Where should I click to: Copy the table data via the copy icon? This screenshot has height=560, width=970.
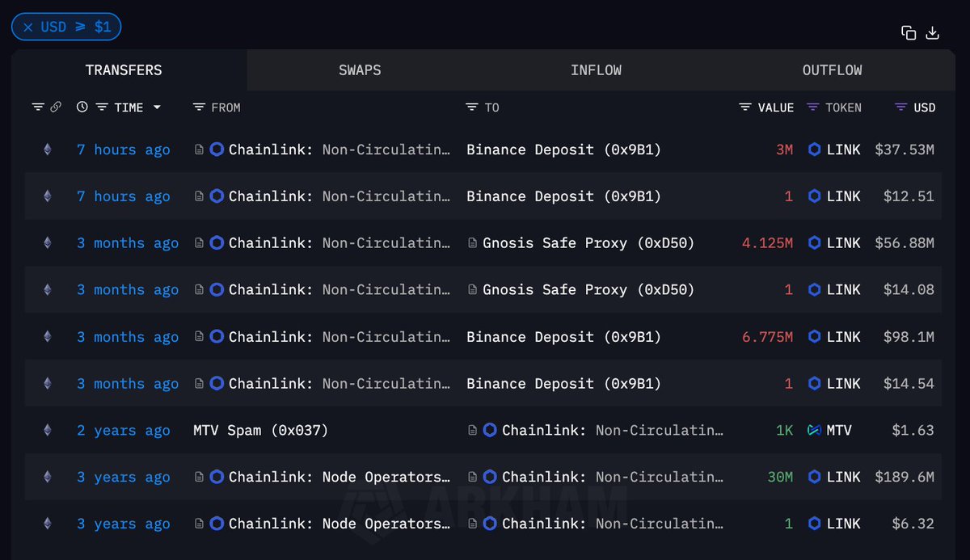tap(909, 32)
